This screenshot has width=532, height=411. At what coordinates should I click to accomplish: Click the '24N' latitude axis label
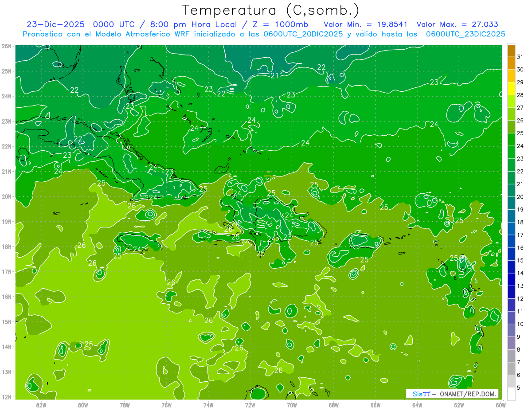click(x=7, y=96)
